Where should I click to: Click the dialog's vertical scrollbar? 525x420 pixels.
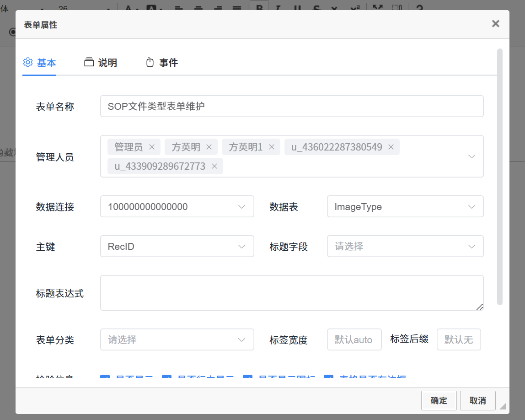(x=499, y=176)
